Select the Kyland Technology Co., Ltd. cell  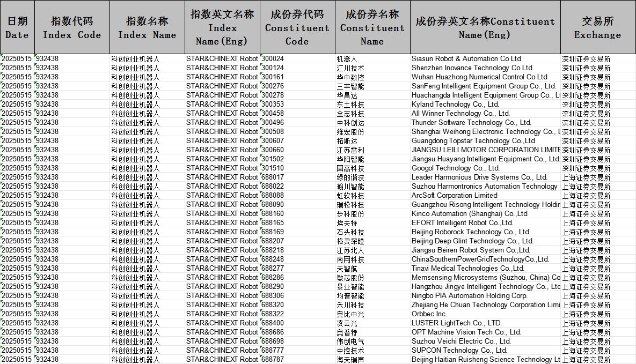click(485, 104)
